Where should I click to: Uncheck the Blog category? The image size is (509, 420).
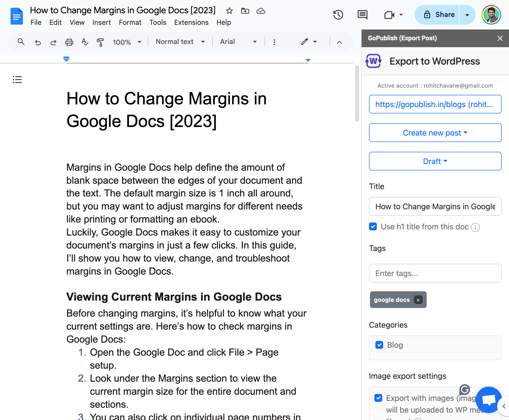(x=379, y=345)
